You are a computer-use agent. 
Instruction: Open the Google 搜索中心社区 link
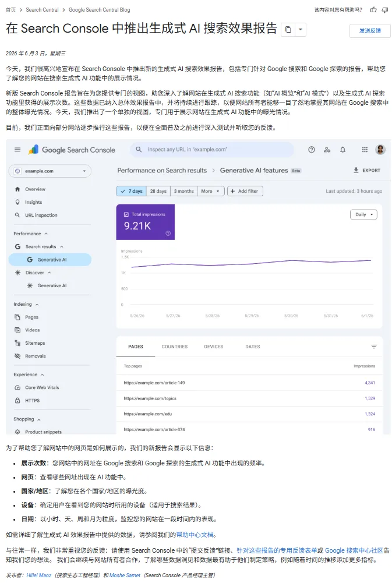tap(354, 550)
